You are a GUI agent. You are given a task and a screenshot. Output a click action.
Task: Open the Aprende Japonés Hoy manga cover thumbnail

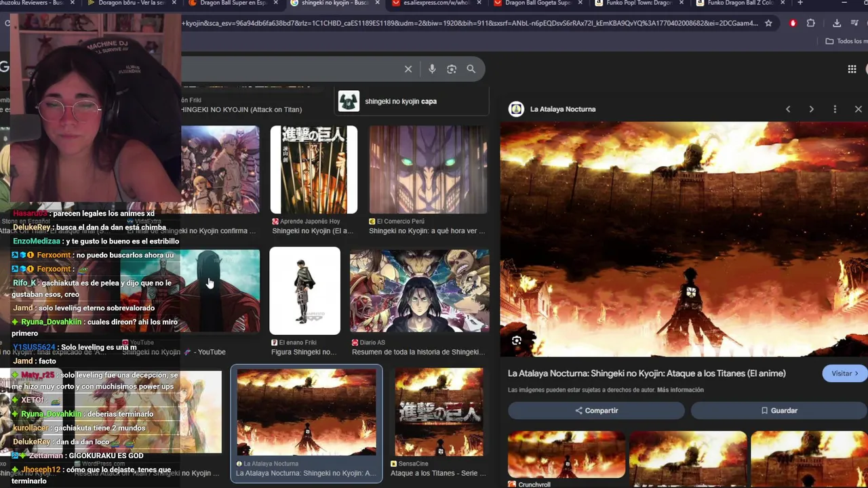[x=314, y=169]
